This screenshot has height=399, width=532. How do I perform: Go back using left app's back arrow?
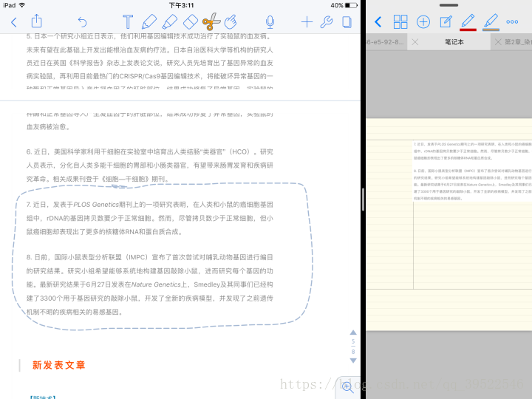(14, 22)
